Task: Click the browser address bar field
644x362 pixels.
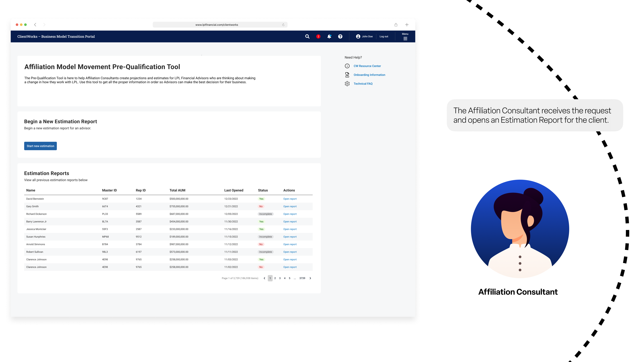Action: tap(217, 25)
